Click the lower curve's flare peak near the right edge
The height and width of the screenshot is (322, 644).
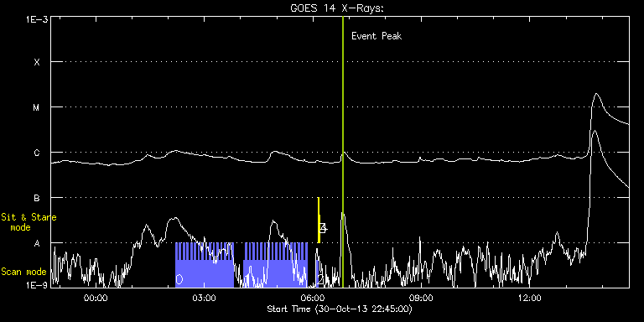[595, 131]
